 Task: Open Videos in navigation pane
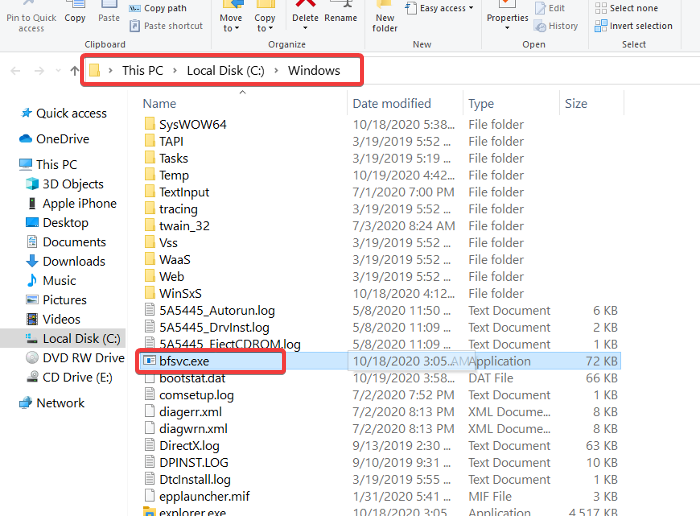click(x=53, y=319)
